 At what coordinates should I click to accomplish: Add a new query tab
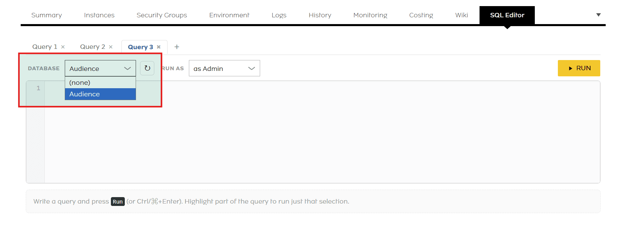[177, 47]
